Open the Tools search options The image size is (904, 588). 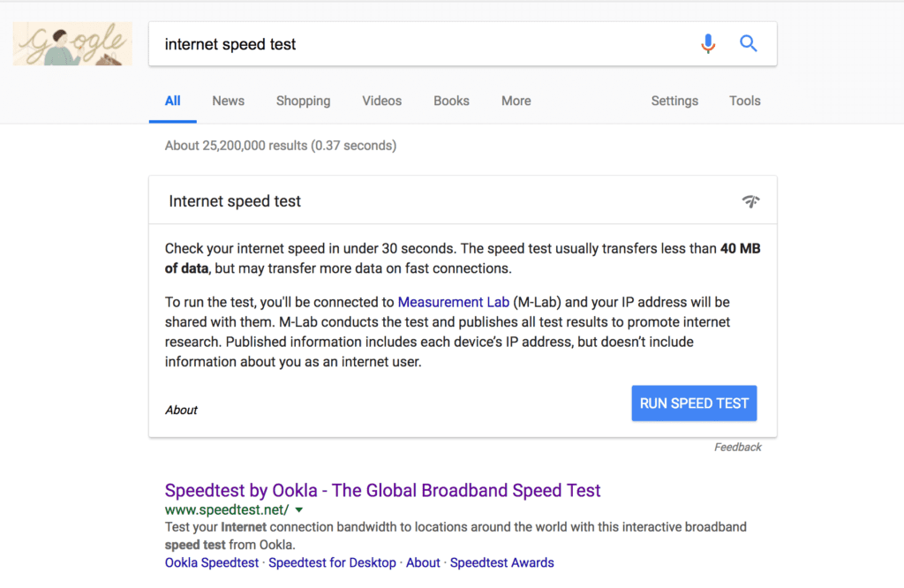(x=744, y=101)
